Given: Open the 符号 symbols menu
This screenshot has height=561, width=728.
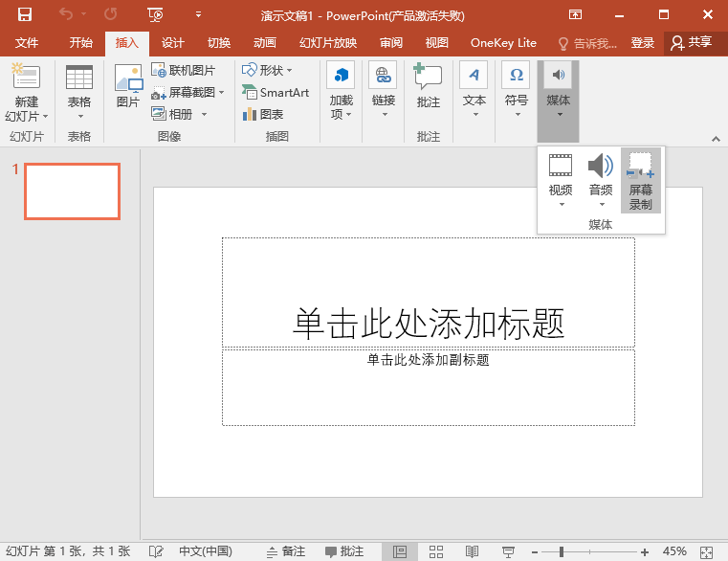Looking at the screenshot, I should click(517, 89).
